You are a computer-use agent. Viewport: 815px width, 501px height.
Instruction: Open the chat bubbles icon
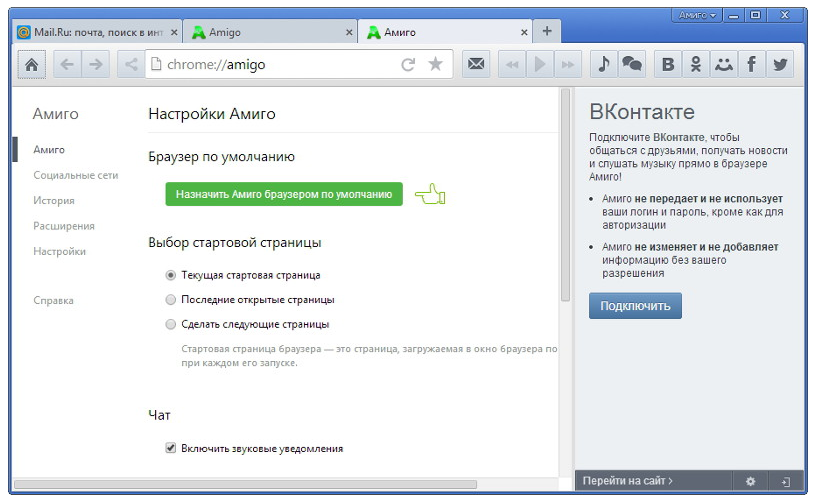point(632,64)
